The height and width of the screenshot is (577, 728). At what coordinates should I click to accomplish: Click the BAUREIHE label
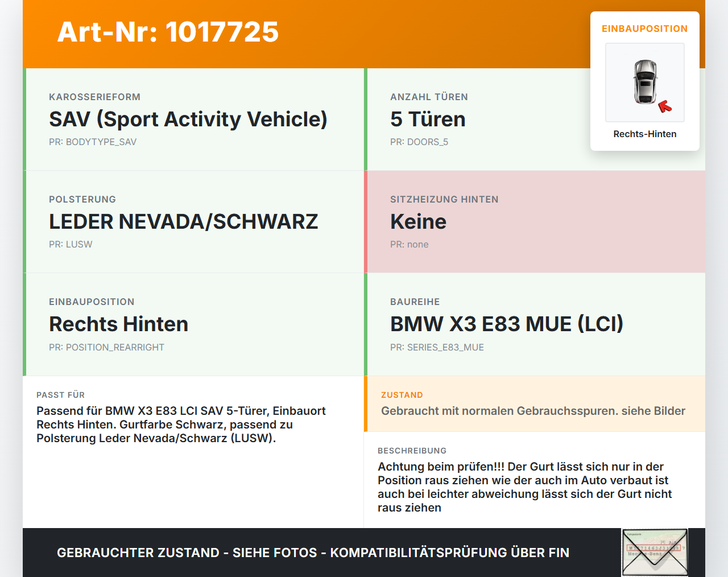click(415, 302)
